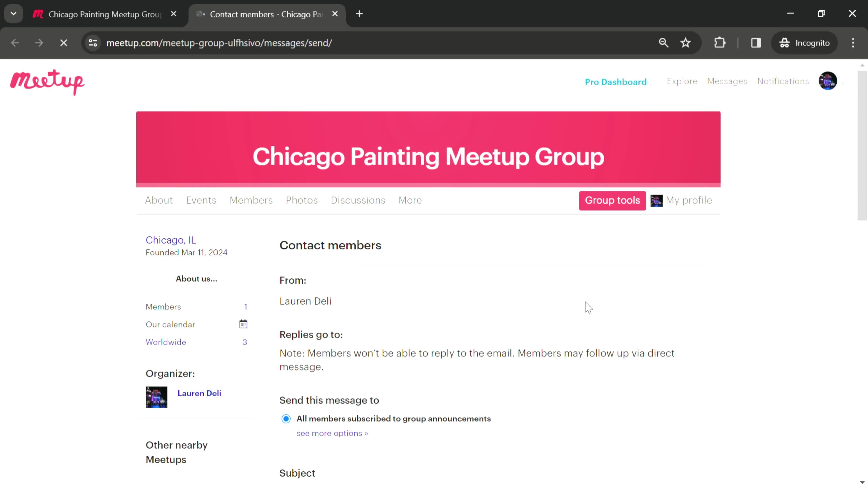This screenshot has width=868, height=488.
Task: Click the Explore navigation icon
Action: coord(682,81)
